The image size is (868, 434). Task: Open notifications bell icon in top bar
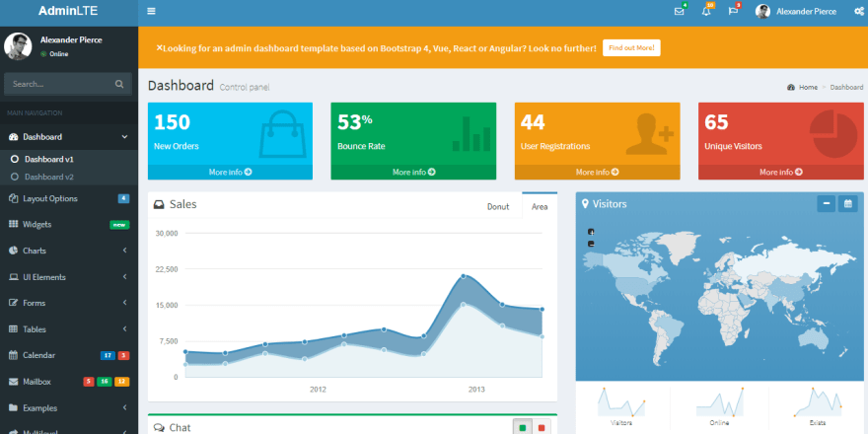pyautogui.click(x=706, y=11)
